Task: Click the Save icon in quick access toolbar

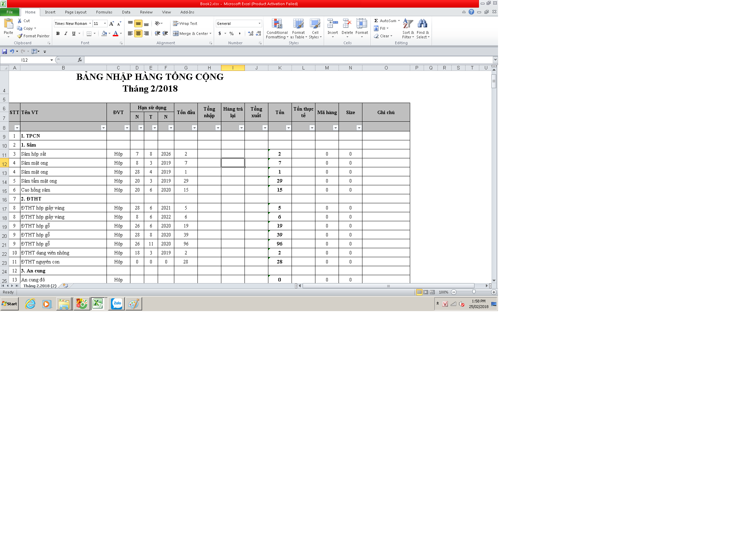Action: [x=4, y=52]
